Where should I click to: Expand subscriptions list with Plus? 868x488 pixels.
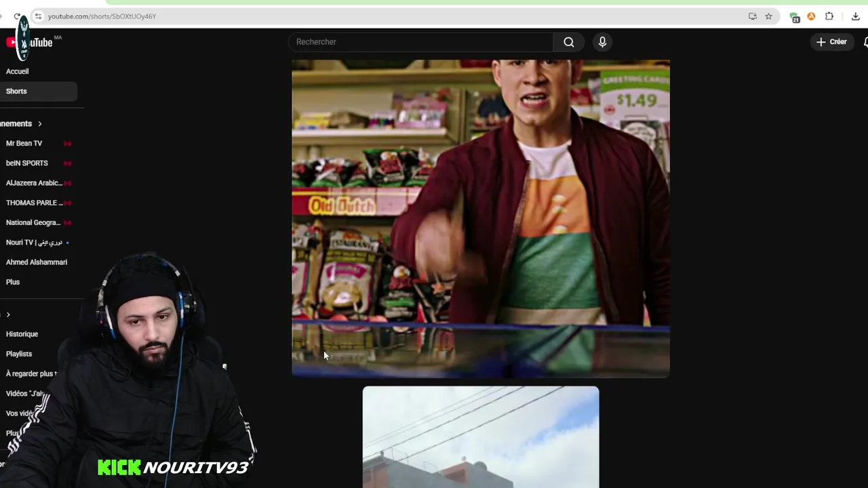point(13,282)
